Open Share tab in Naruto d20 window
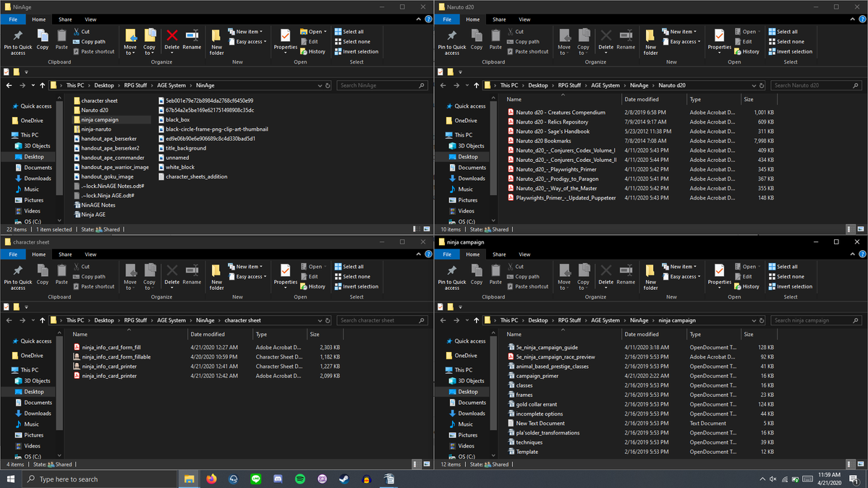 499,20
